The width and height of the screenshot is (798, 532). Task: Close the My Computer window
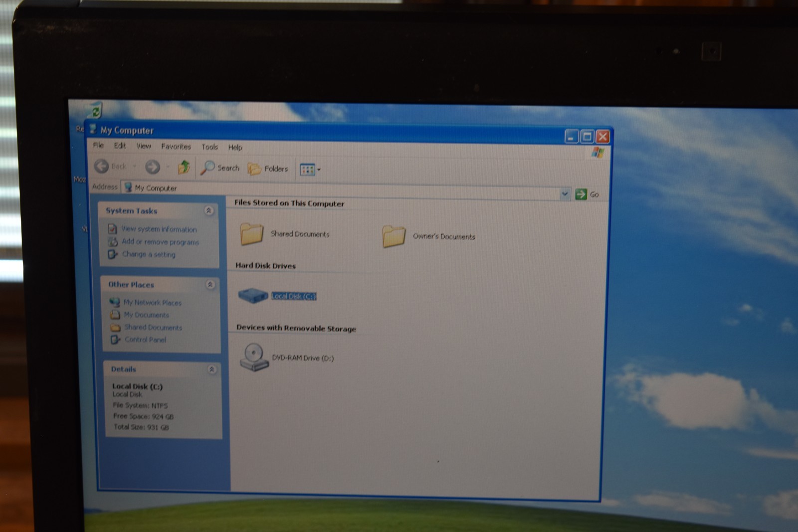[602, 137]
